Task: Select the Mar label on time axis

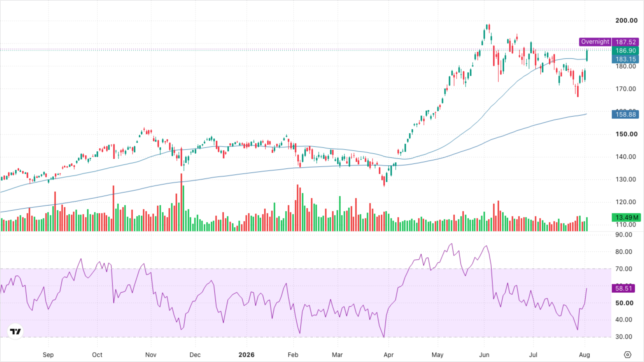Action: [x=337, y=355]
